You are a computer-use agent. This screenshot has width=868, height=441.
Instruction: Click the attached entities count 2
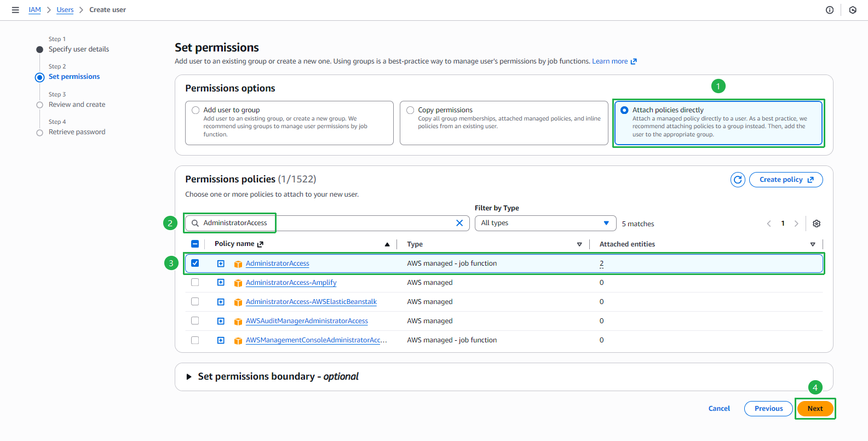coord(601,264)
